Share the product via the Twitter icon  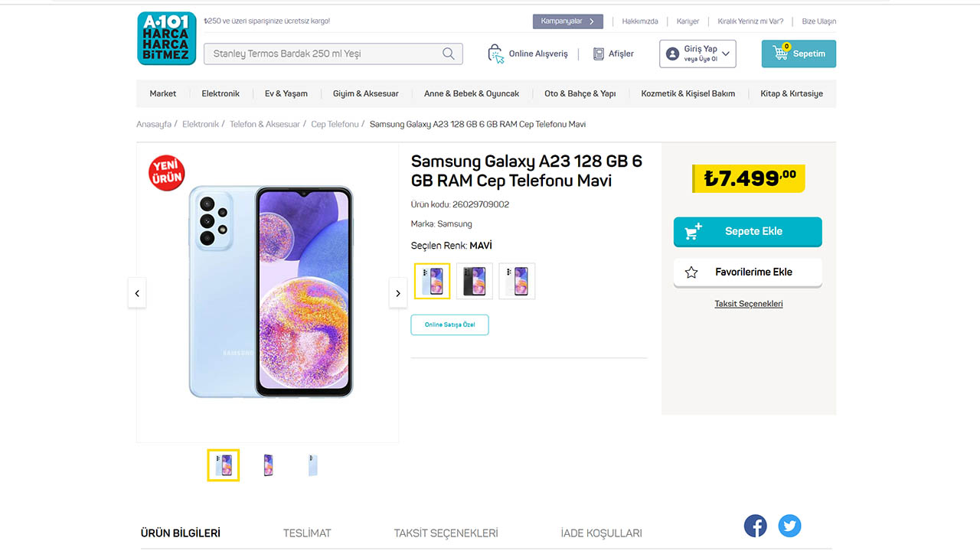click(x=789, y=526)
